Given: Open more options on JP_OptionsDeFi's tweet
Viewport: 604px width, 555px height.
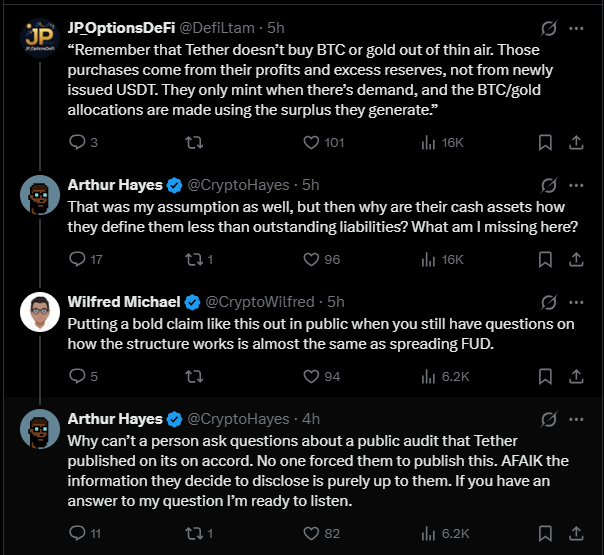Looking at the screenshot, I should 576,28.
